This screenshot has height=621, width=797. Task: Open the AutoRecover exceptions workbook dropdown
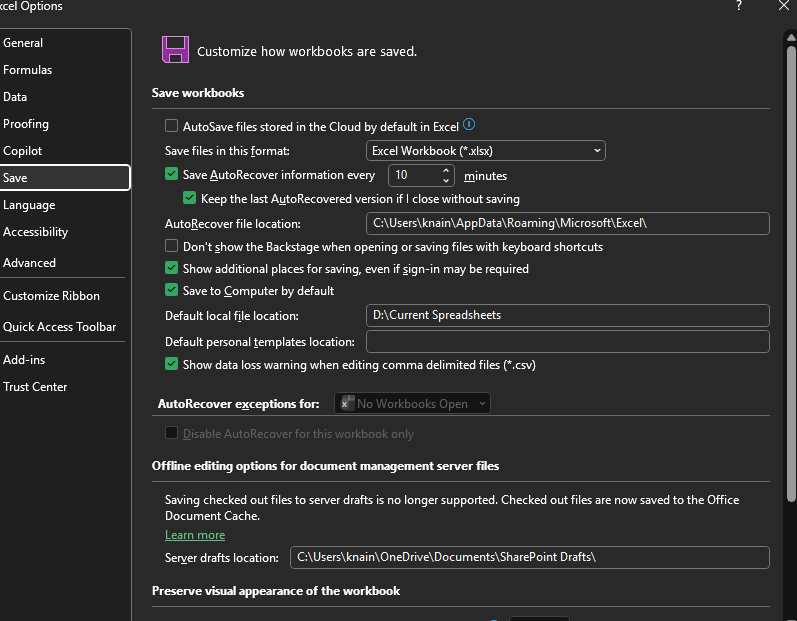point(412,403)
